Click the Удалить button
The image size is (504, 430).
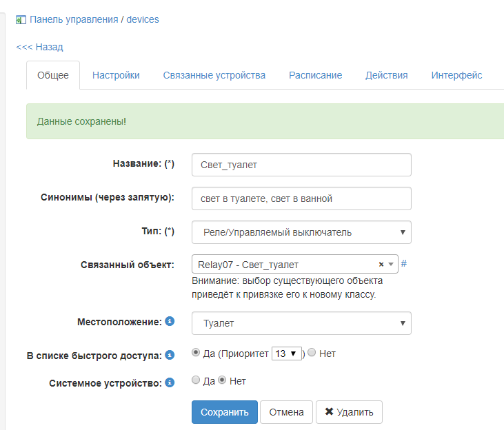pos(349,412)
